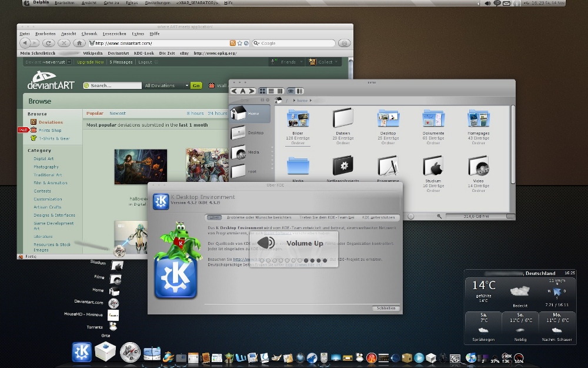Open the browser Datei menu

(x=25, y=34)
